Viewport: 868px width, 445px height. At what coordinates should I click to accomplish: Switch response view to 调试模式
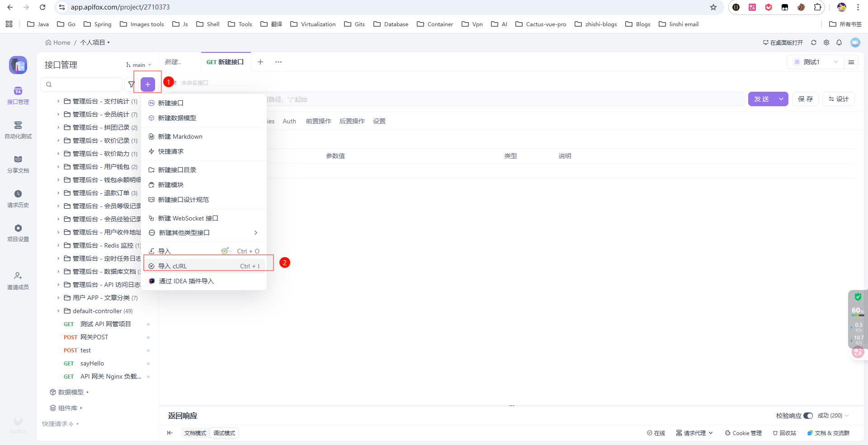224,433
